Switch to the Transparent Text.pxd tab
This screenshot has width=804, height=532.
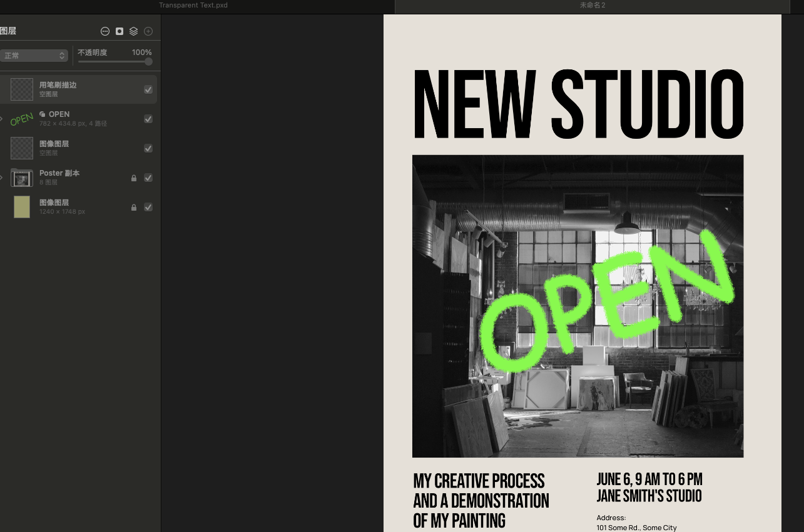click(193, 5)
